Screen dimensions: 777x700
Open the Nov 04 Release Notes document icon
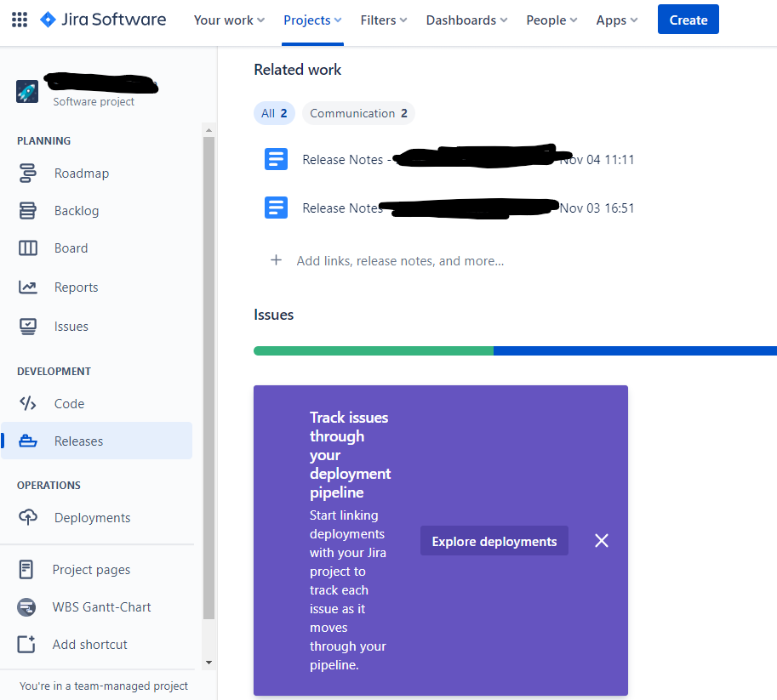click(276, 160)
